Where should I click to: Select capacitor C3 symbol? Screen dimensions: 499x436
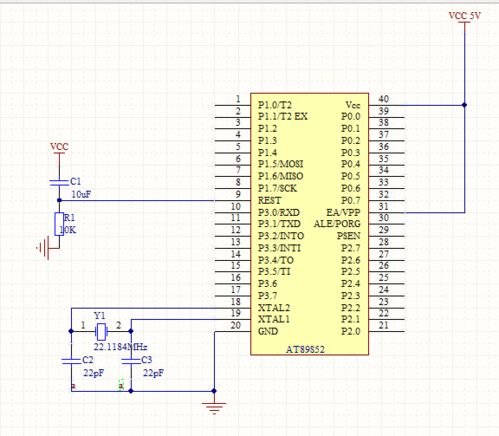coord(131,361)
